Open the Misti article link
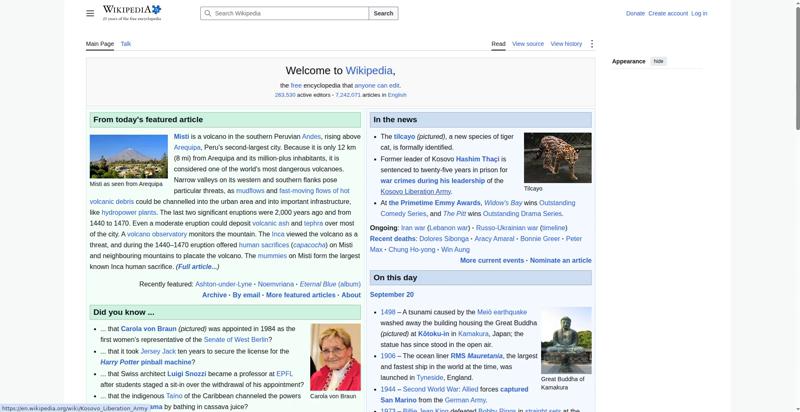 point(181,137)
